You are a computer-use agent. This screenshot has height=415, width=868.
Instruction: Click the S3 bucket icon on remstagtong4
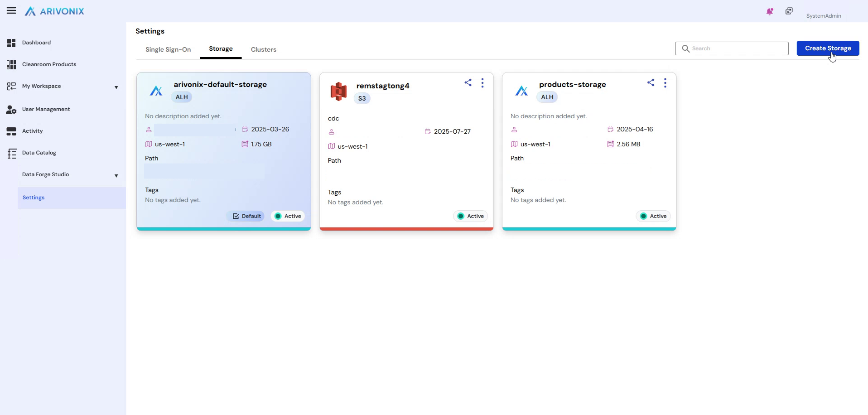pyautogui.click(x=338, y=92)
